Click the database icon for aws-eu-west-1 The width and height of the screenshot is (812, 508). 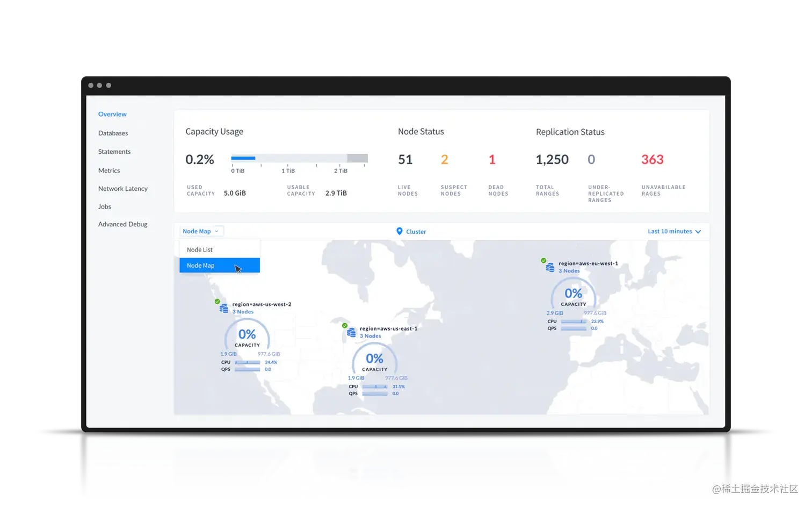click(550, 268)
